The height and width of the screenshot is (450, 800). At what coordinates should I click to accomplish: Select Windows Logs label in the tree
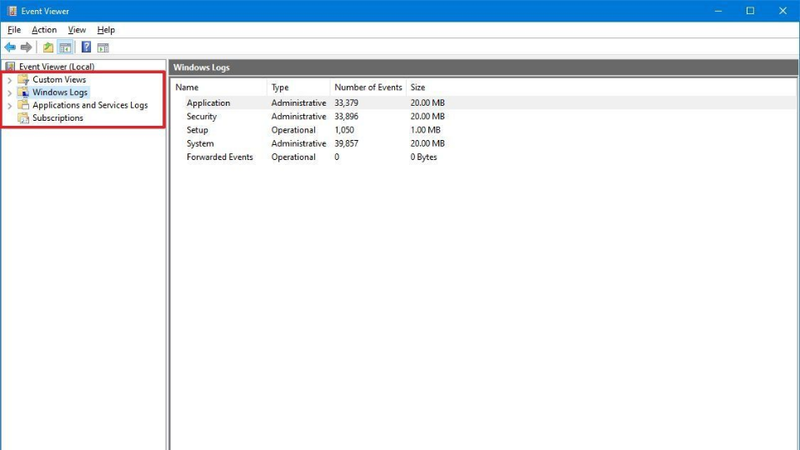pos(60,92)
